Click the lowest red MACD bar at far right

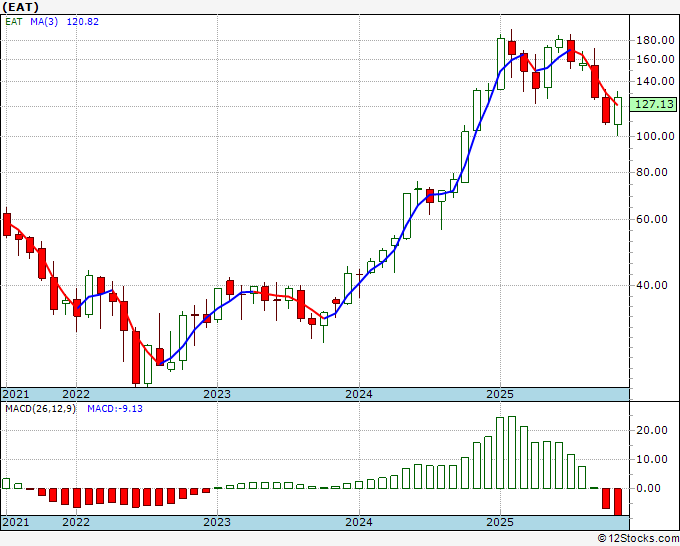[618, 502]
